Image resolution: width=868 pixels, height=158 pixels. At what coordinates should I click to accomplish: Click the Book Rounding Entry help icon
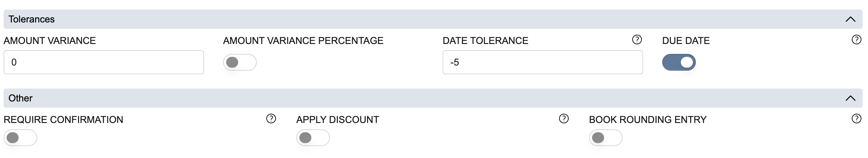coord(856,119)
